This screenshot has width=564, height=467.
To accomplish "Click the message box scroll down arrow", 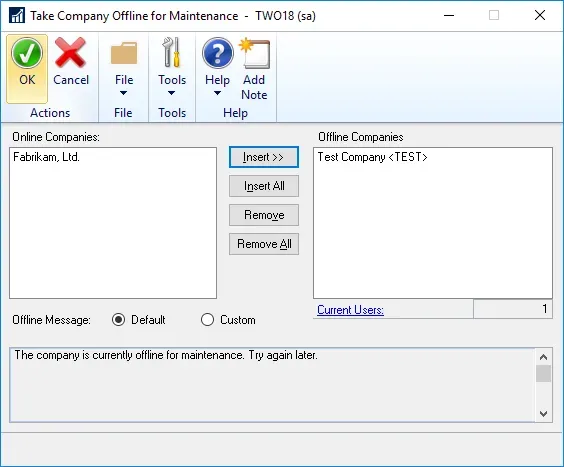I will coord(543,414).
